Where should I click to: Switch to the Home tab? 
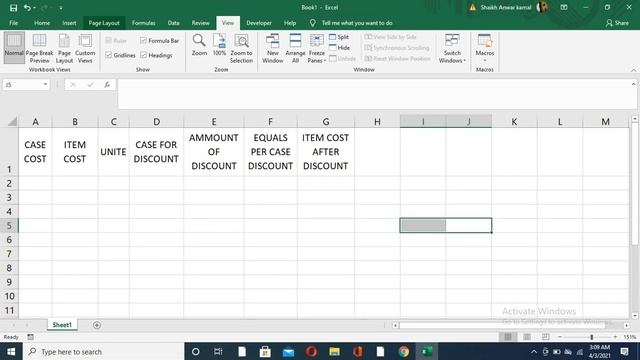[x=42, y=23]
